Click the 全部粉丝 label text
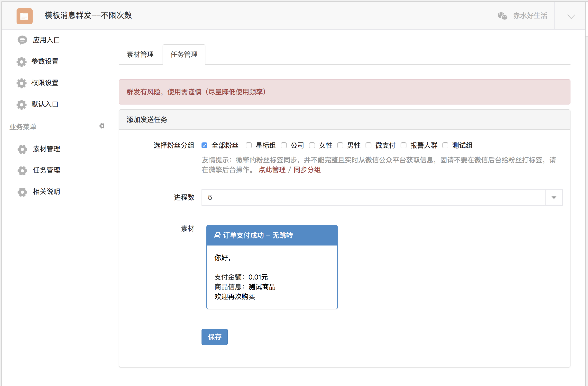This screenshot has width=588, height=386. (225, 145)
